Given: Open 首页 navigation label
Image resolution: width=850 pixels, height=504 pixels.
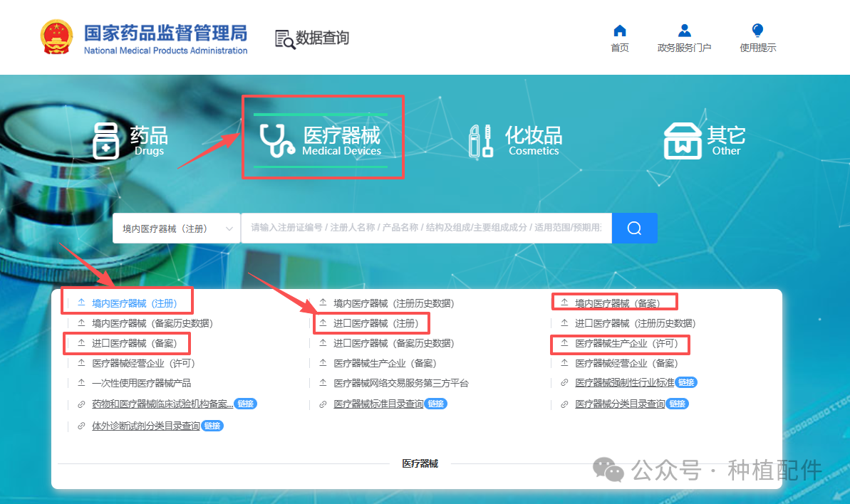Looking at the screenshot, I should pyautogui.click(x=620, y=48).
